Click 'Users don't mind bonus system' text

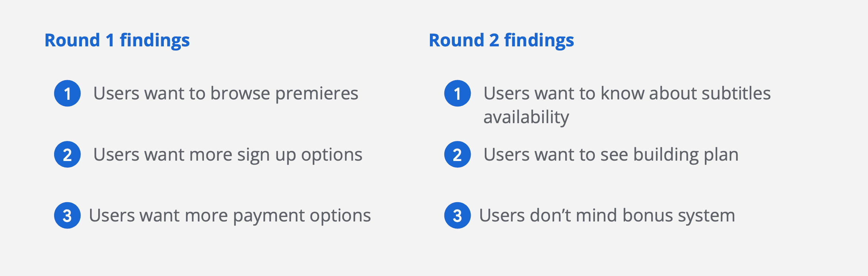click(607, 216)
